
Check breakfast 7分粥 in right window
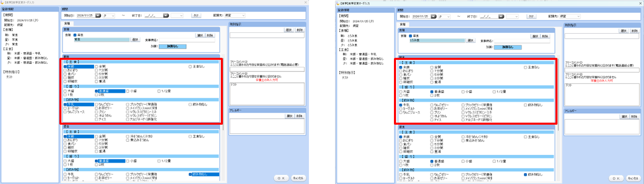tap(432, 71)
